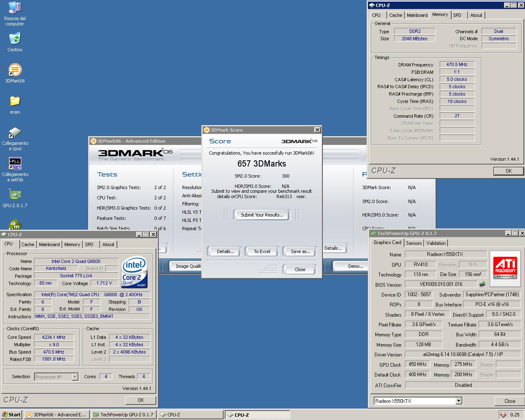
Task: Click 3DMark Score dialog title bar icon
Action: [206, 130]
